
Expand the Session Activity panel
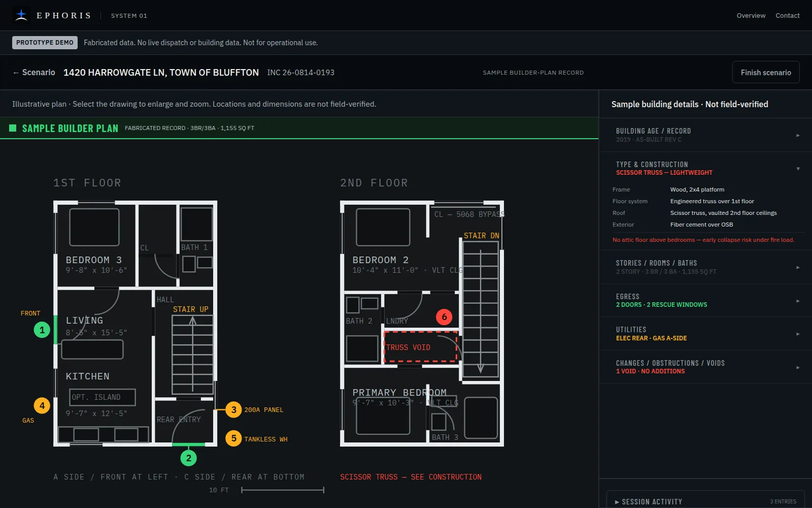tap(705, 501)
